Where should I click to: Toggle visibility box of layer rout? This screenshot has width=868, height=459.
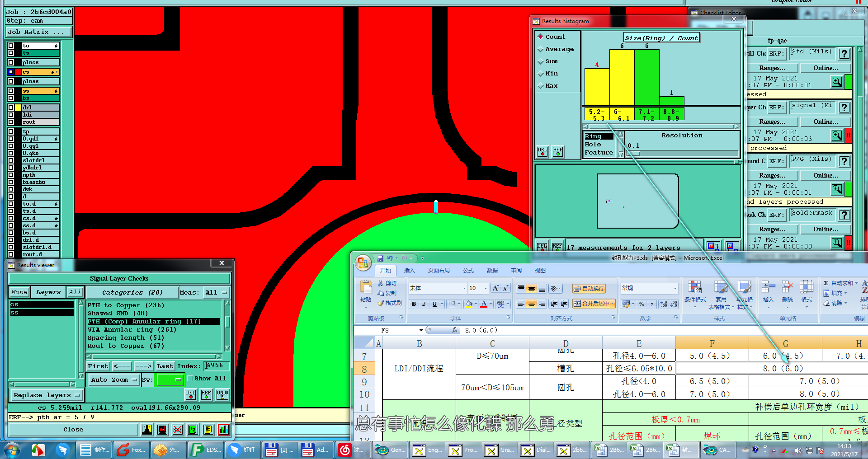pyautogui.click(x=10, y=122)
